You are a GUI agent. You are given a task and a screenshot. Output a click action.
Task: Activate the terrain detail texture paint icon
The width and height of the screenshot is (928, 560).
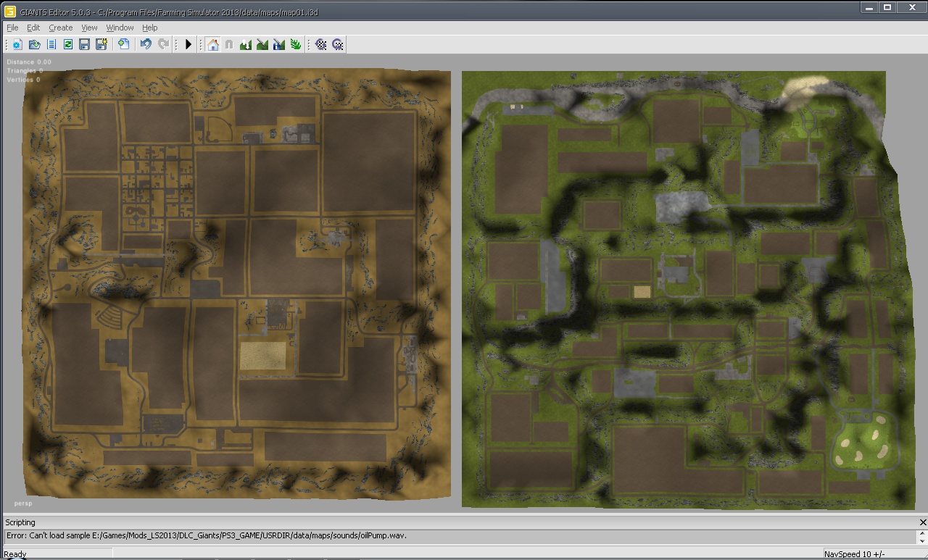pos(262,45)
